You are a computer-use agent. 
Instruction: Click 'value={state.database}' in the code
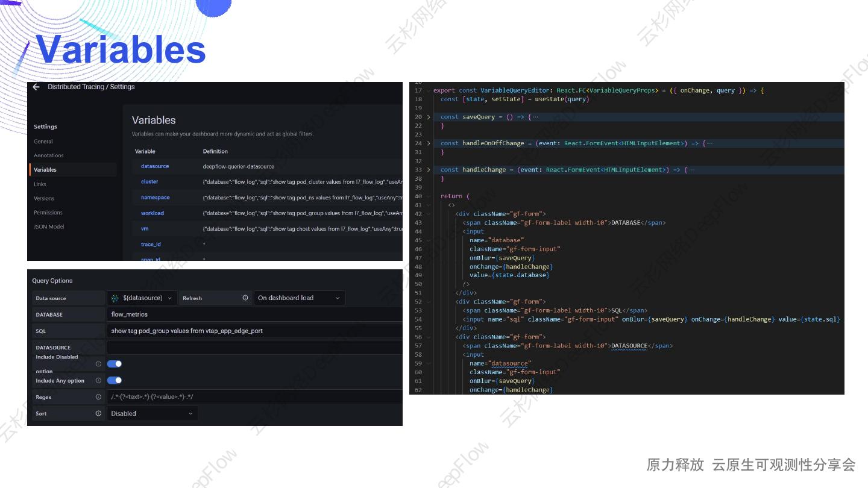509,275
